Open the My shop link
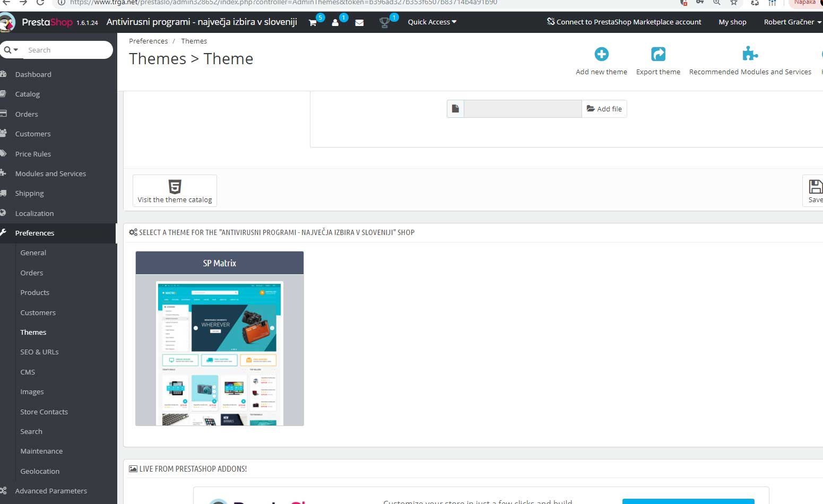 click(732, 22)
